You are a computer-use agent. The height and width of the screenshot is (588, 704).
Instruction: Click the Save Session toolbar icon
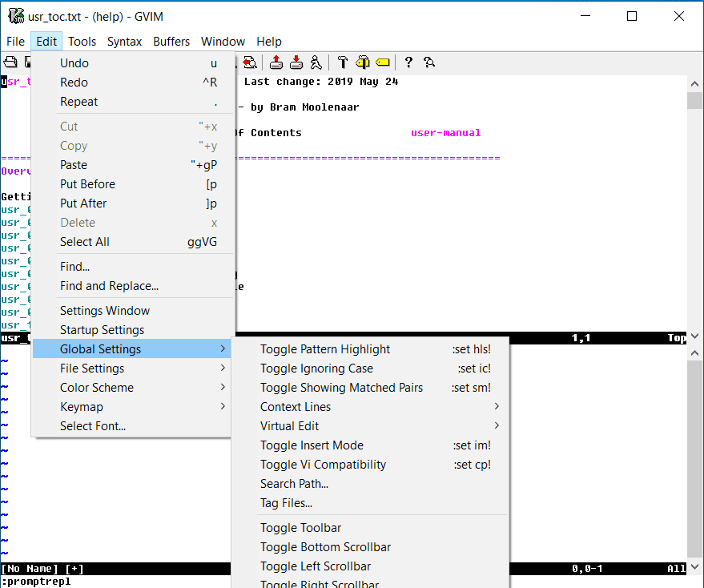(296, 62)
